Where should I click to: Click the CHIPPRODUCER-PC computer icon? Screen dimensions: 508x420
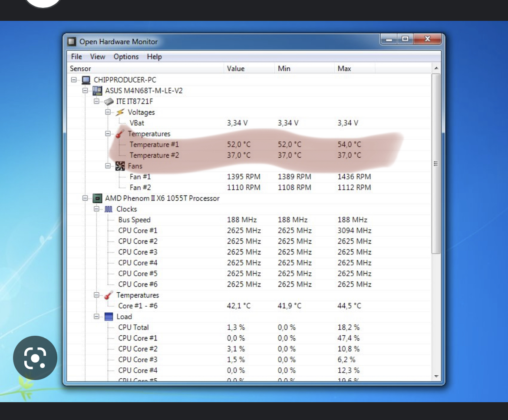86,80
